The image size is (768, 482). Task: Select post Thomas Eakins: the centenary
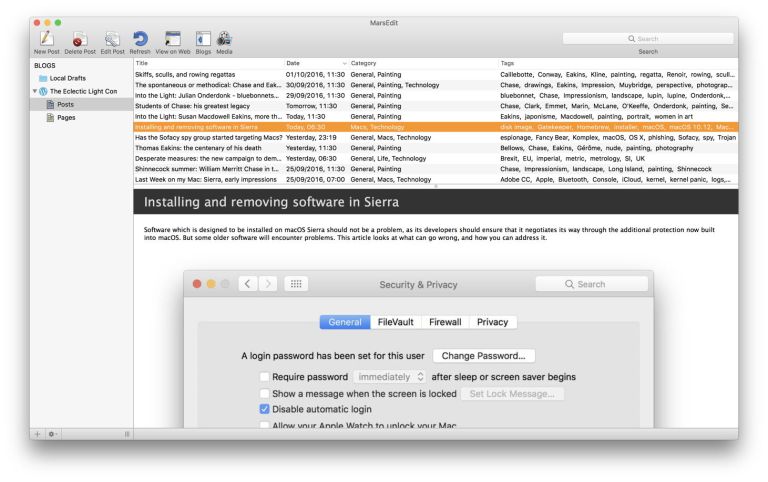[198, 148]
